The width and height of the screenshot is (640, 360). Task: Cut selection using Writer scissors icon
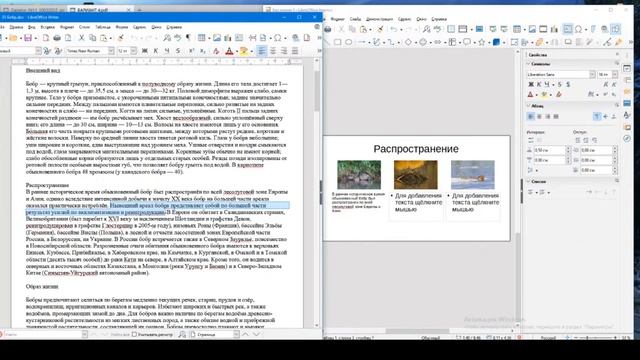click(82, 38)
